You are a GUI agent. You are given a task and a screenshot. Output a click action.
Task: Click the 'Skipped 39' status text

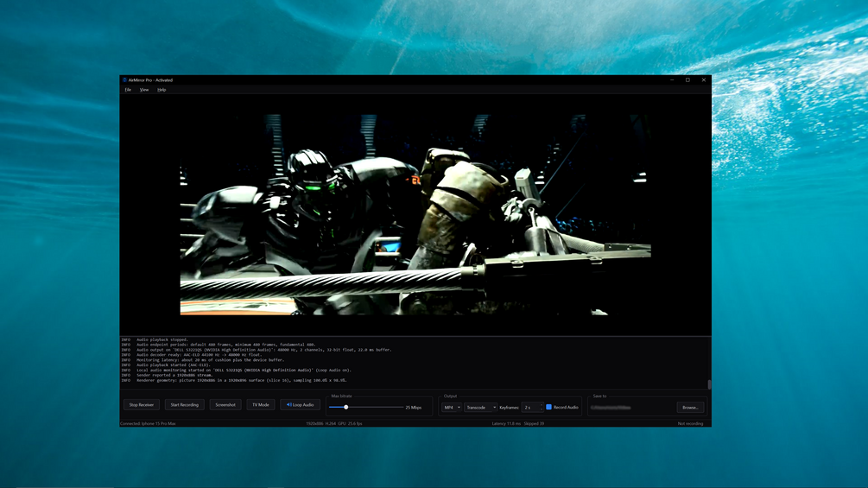pos(535,424)
